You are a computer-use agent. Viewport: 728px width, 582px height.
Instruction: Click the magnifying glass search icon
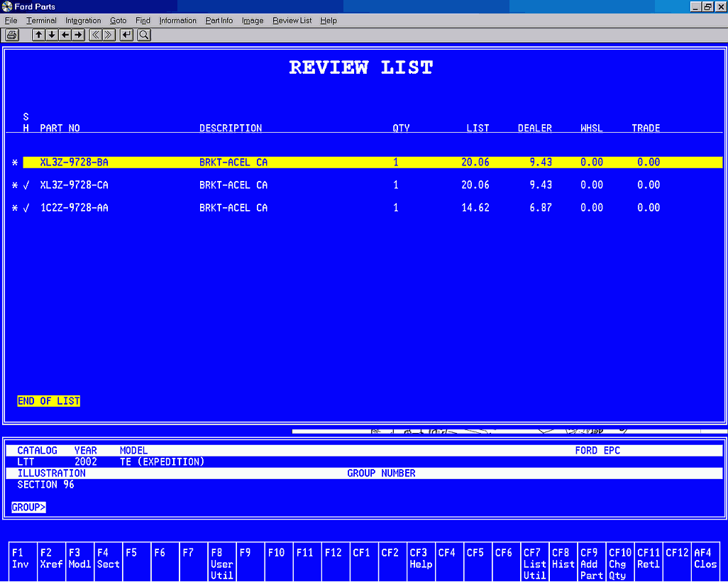(144, 35)
